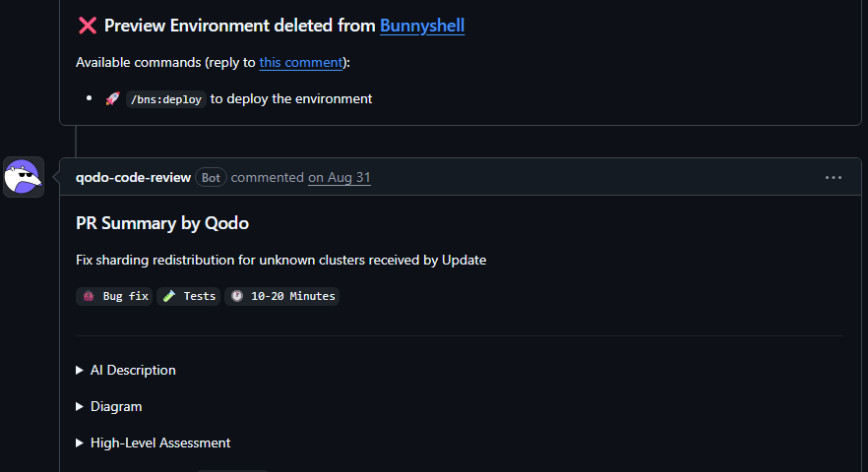Expand the High-Level Assessment section

pyautogui.click(x=154, y=443)
